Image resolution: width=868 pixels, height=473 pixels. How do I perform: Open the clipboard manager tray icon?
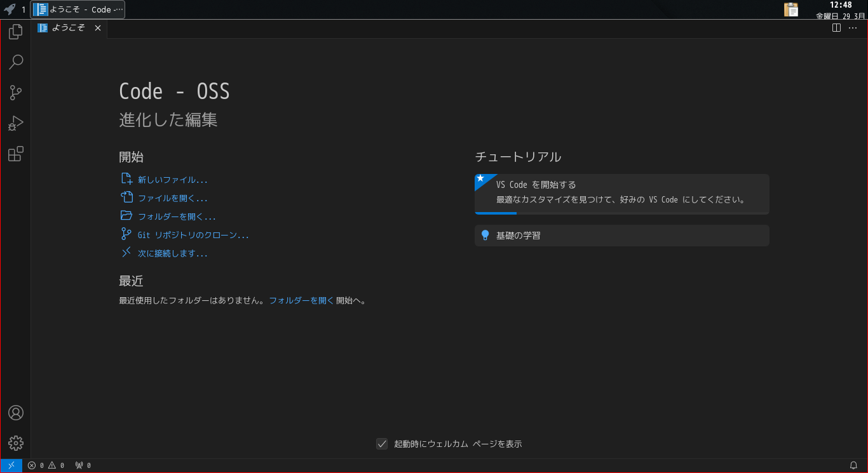click(x=791, y=10)
